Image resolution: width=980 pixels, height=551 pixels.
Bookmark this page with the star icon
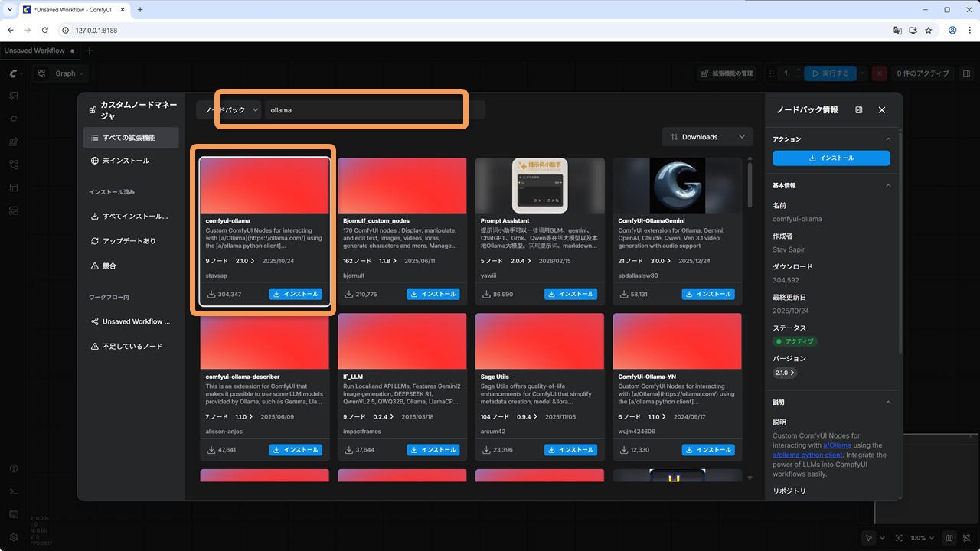click(x=928, y=31)
